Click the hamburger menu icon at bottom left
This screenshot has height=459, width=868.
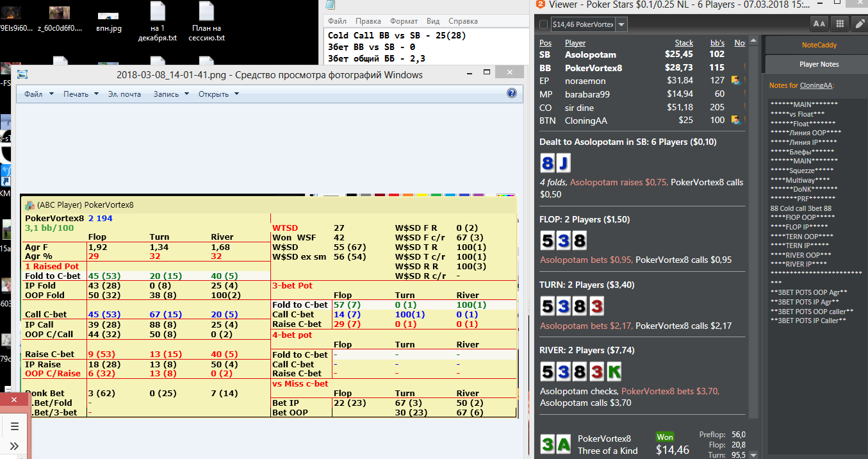click(x=15, y=426)
